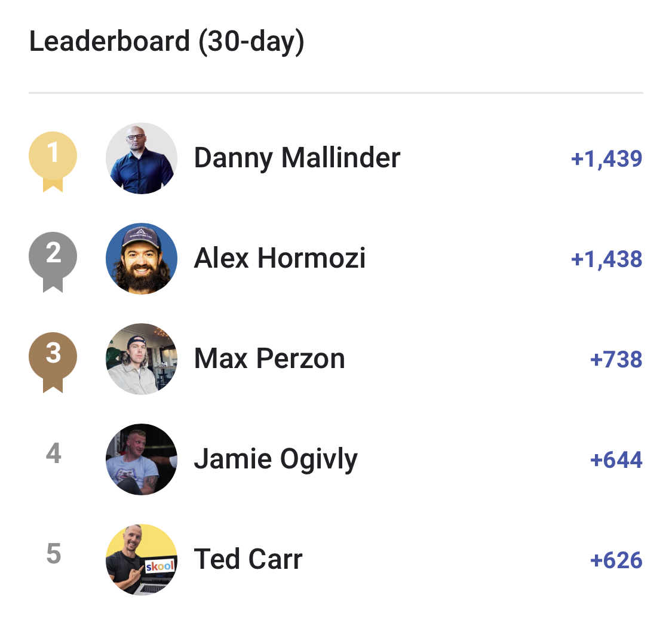Click the Leaderboard (30-day) heading
Screen dimensions: 672x619
click(x=167, y=42)
